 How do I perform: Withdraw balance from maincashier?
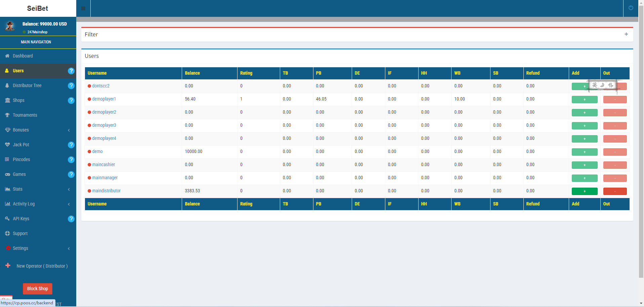click(615, 165)
